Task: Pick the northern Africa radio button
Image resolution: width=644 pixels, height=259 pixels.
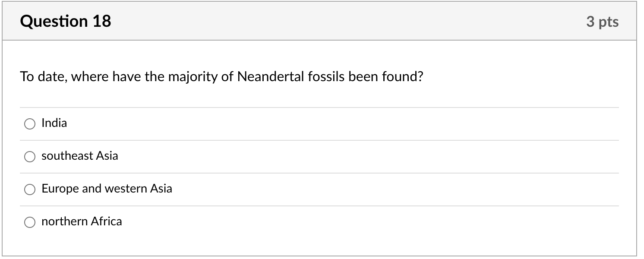Action: pos(30,222)
